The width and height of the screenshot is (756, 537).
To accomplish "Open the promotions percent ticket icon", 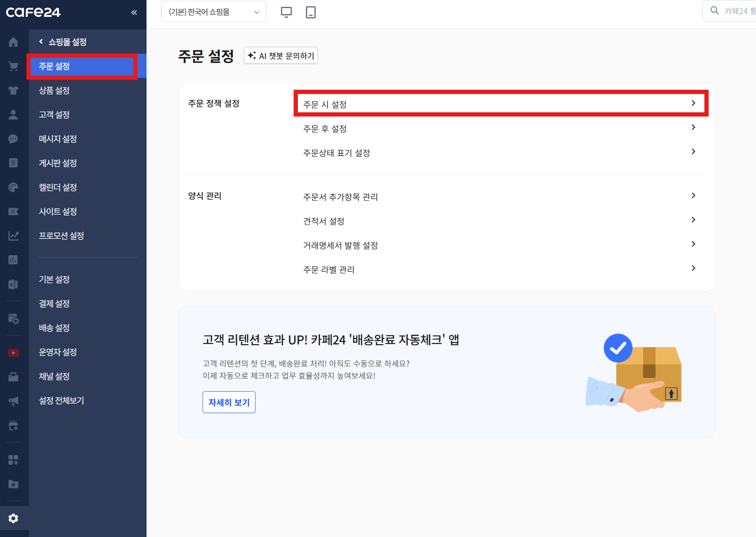I will coord(13,212).
